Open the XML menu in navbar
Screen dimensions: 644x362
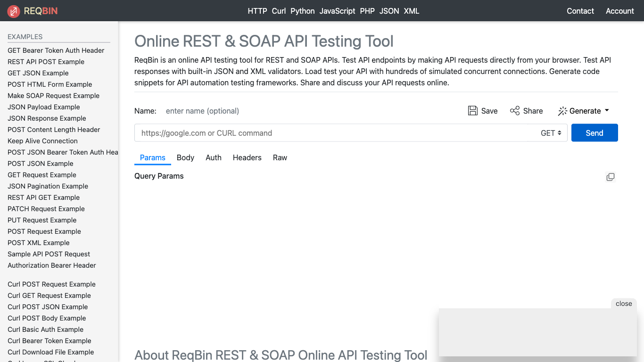tap(412, 11)
